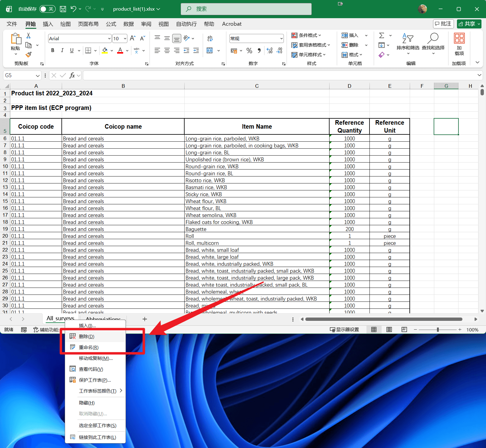Viewport: 486px width, 448px height.
Task: Open the number format dropdown
Action: (x=281, y=39)
